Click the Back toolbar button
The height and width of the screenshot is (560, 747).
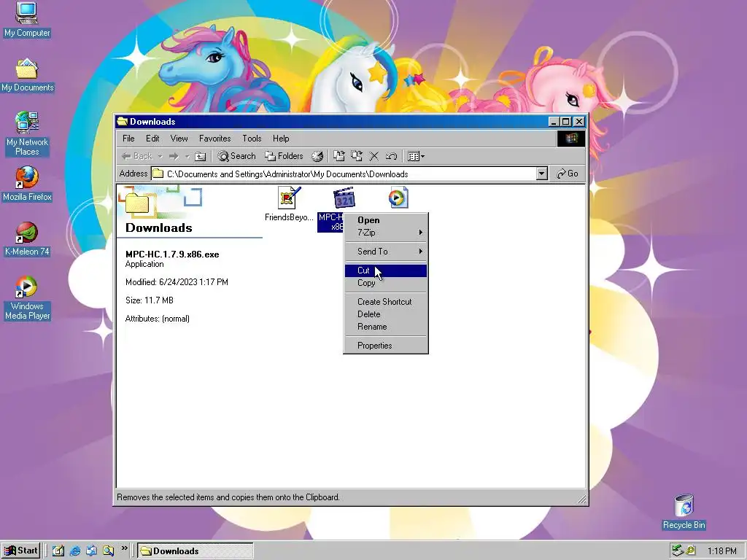click(x=136, y=156)
